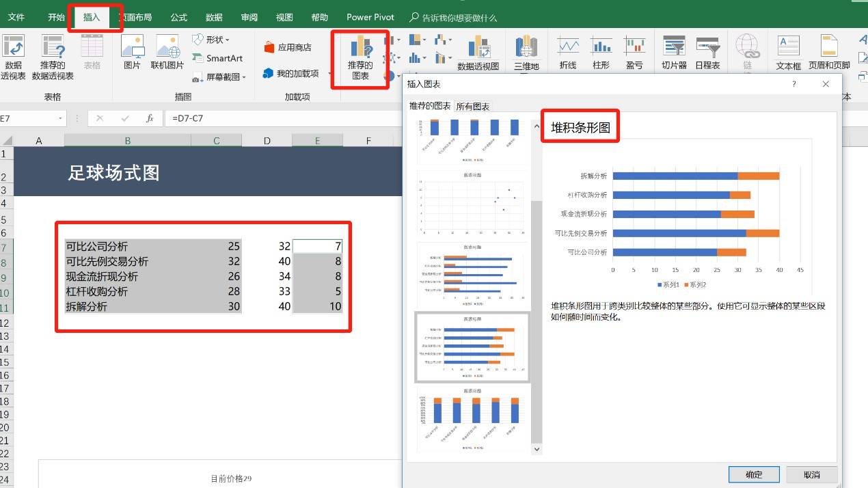Screen dimensions: 868x488
Task: Insert a picture with 图片 icon
Action: click(132, 53)
